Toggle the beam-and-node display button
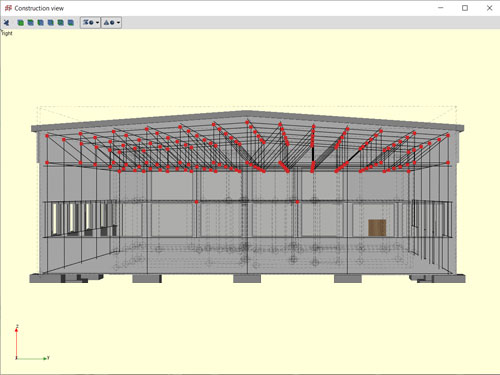Image resolution: width=500 pixels, height=375 pixels. 88,23
